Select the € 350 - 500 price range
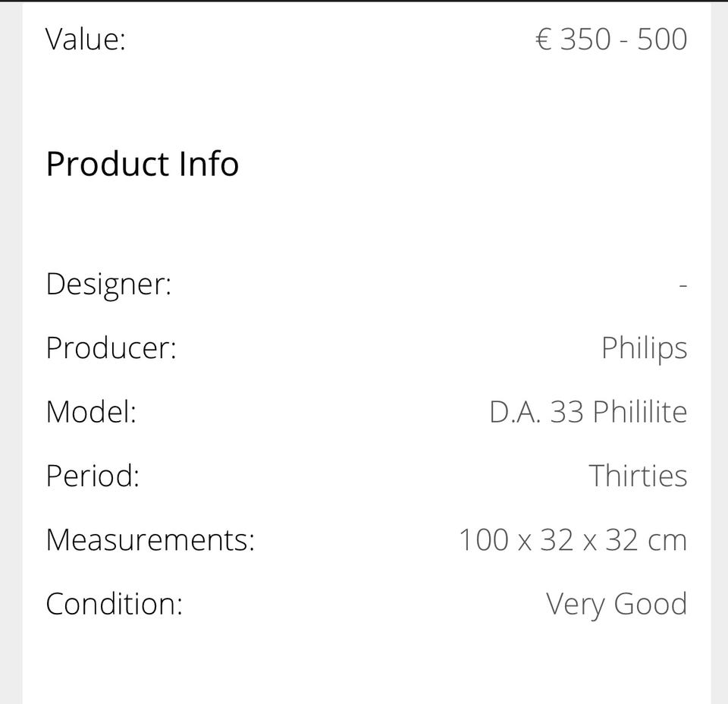 click(x=611, y=39)
